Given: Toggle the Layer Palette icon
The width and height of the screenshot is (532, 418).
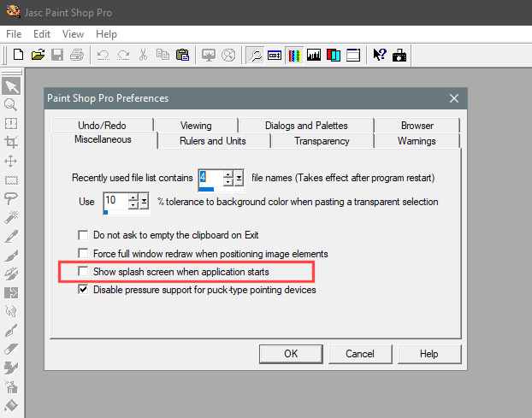Looking at the screenshot, I should [334, 55].
